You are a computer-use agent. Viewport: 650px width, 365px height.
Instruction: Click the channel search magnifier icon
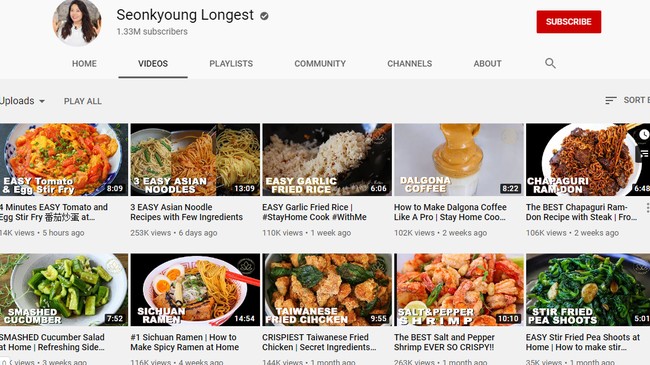coord(550,63)
